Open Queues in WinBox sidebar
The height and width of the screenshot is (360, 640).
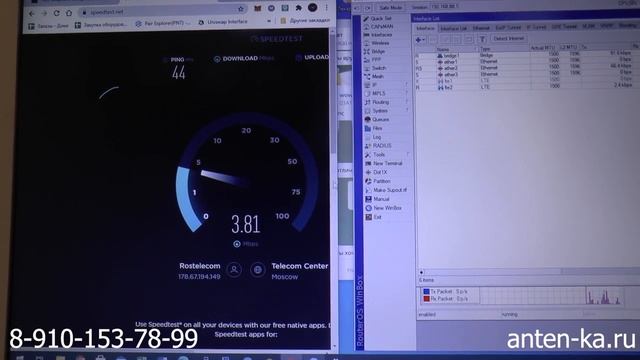(376, 120)
